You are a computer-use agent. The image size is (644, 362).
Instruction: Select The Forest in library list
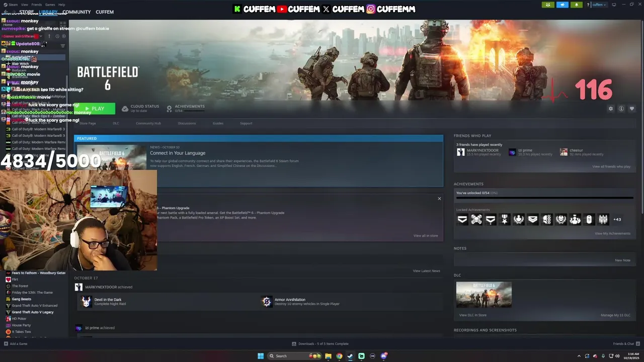coord(20,286)
